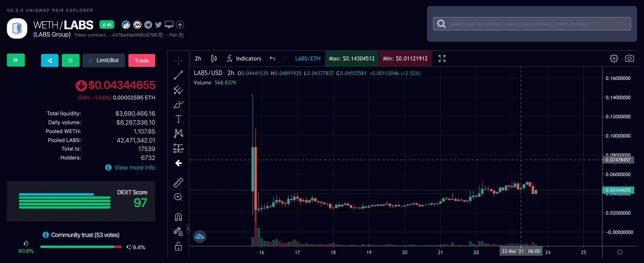Click the TradingView cloud logo badge
This screenshot has width=644, height=263.
coord(200,237)
